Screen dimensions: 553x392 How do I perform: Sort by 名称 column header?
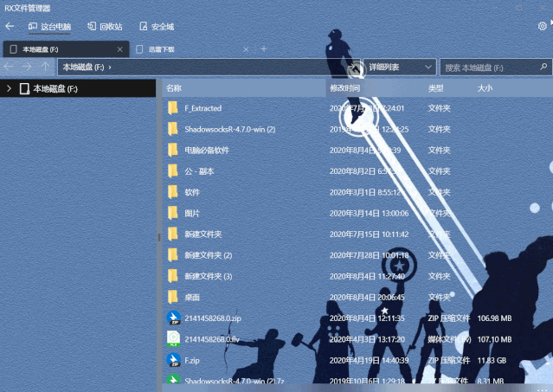(x=174, y=88)
